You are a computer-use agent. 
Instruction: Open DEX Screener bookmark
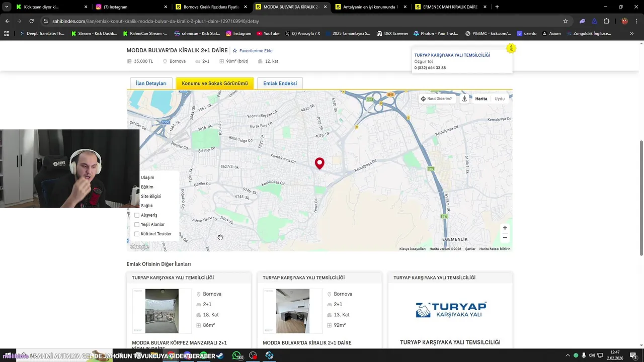click(392, 33)
